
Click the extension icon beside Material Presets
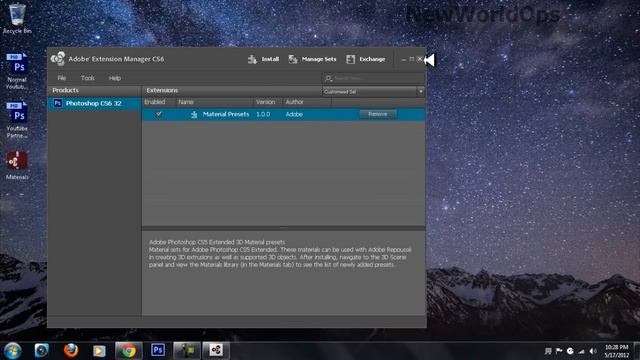pyautogui.click(x=194, y=115)
